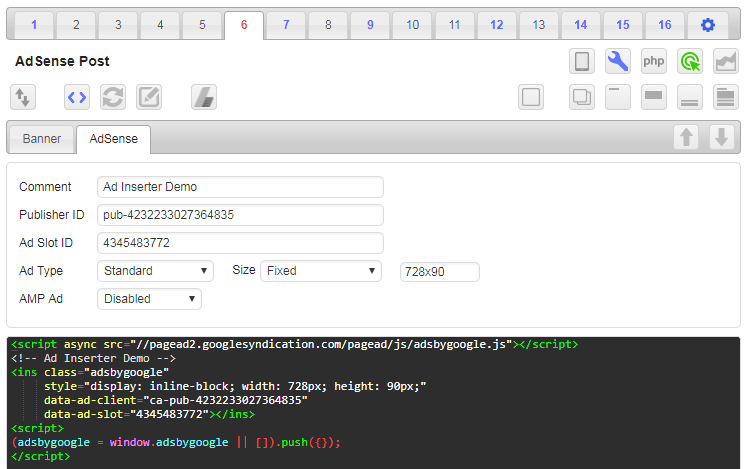Open the tablet device preview icon
The image size is (746, 469).
tap(581, 61)
